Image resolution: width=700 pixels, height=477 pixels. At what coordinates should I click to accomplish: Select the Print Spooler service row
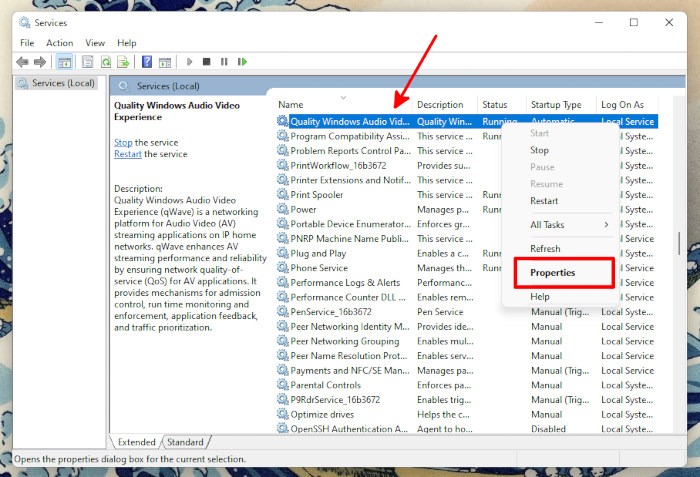pyautogui.click(x=316, y=195)
